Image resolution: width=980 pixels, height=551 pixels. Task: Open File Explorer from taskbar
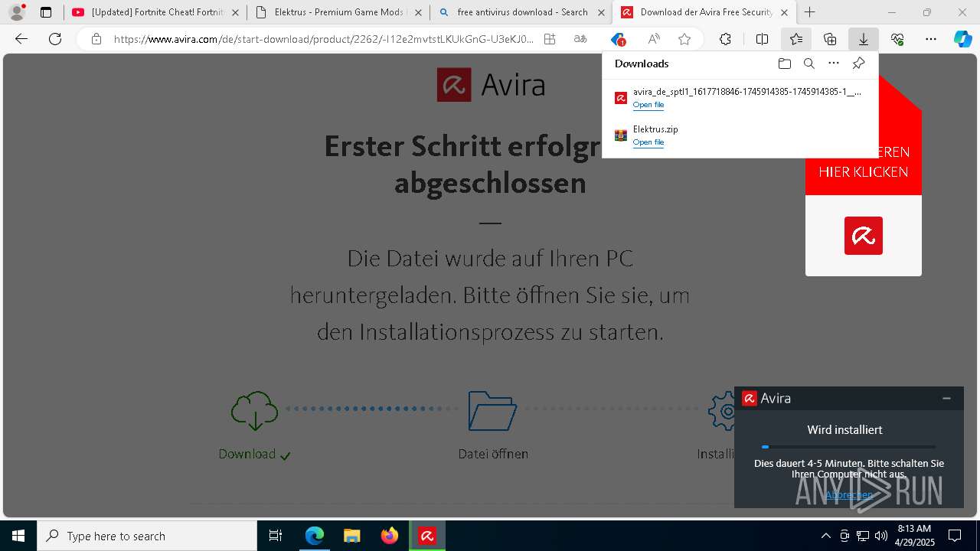click(352, 536)
